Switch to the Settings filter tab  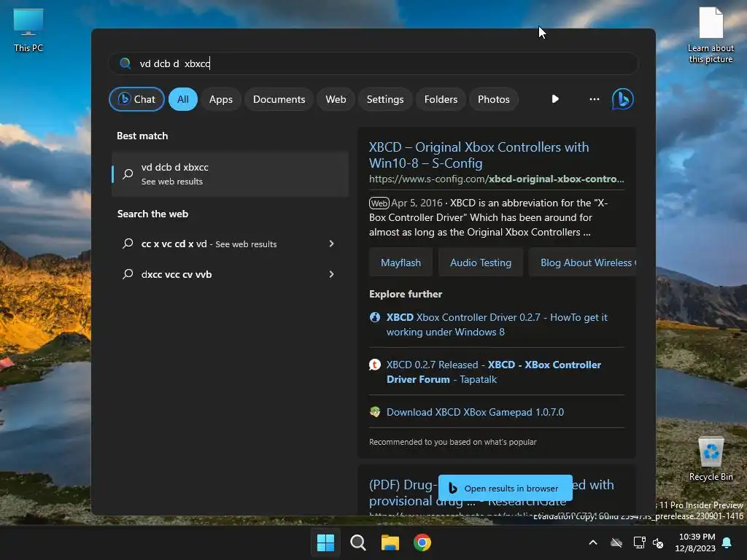tap(385, 99)
